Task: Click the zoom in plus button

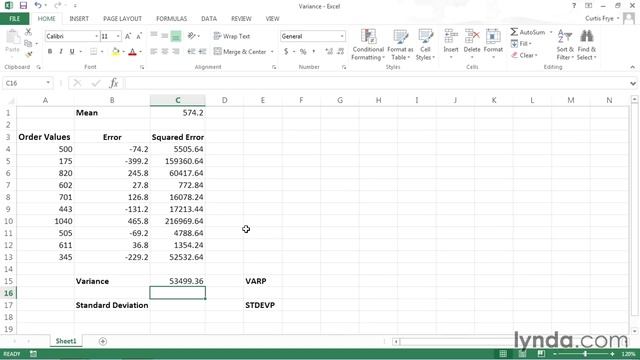Action: [612, 354]
